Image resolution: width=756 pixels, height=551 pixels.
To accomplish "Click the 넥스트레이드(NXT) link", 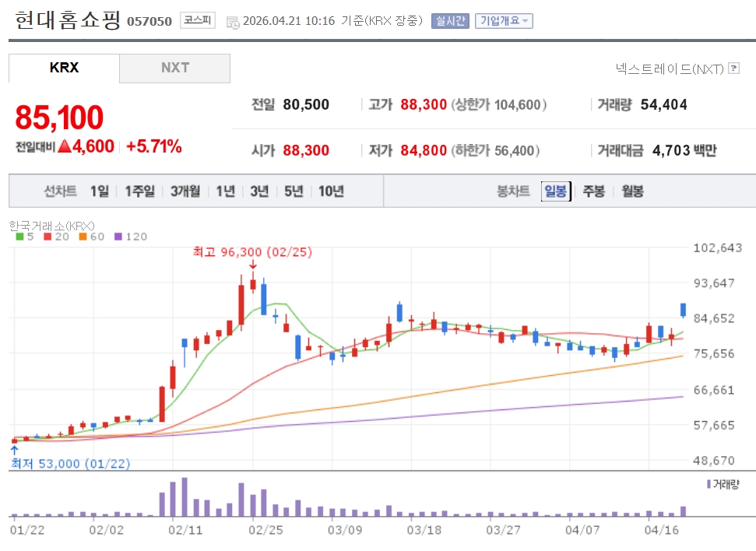I will coord(669,68).
